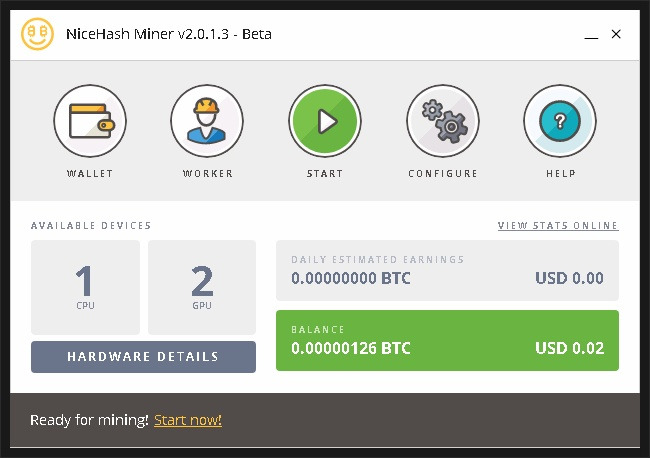This screenshot has width=650, height=458.
Task: Close the NiceHash Miner window
Action: click(x=616, y=34)
